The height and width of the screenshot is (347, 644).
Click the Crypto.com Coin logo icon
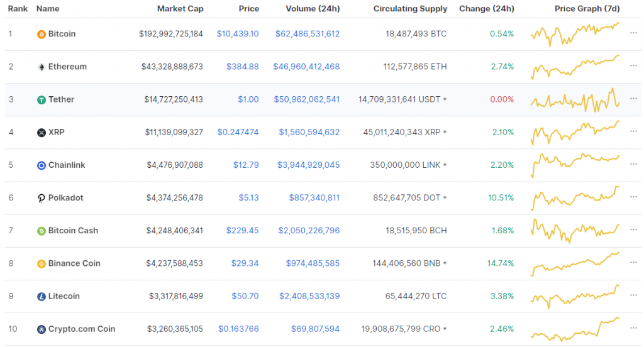[x=41, y=329]
